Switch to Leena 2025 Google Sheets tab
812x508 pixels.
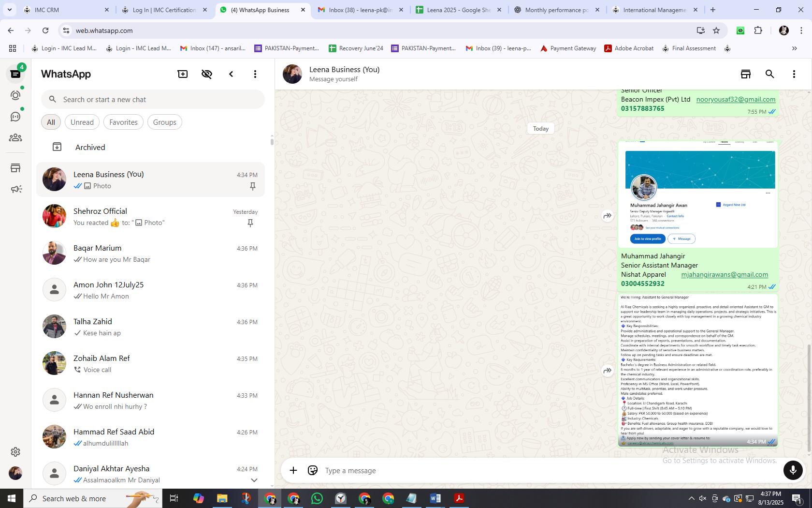tap(459, 10)
